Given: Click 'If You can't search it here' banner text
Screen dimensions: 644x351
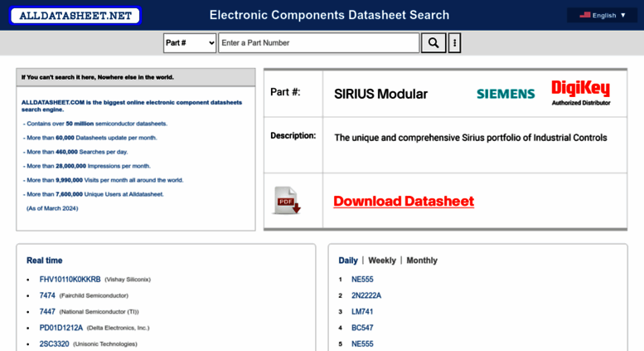Looking at the screenshot, I should pyautogui.click(x=98, y=77).
